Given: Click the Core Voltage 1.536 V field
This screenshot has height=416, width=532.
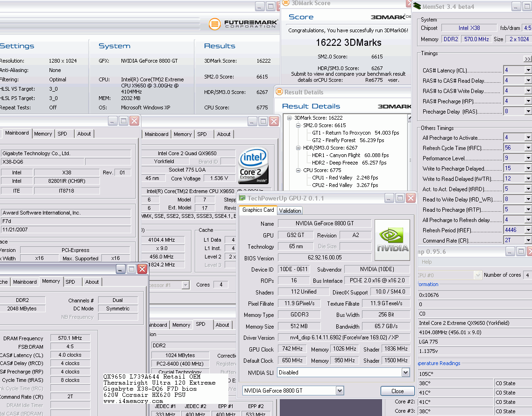Looking at the screenshot, I should 219,178.
